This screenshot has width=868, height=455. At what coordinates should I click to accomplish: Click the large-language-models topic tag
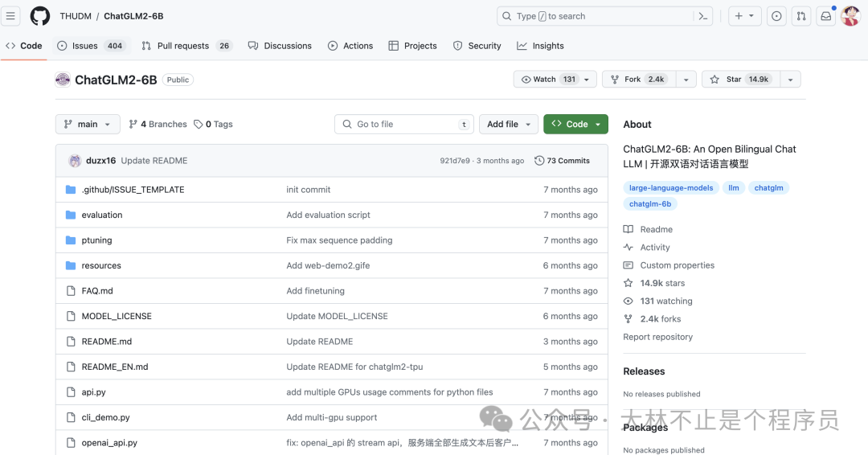tap(671, 187)
